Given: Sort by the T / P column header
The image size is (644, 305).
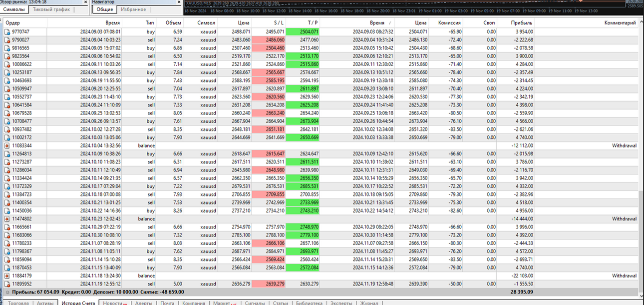Looking at the screenshot, I should [303, 22].
